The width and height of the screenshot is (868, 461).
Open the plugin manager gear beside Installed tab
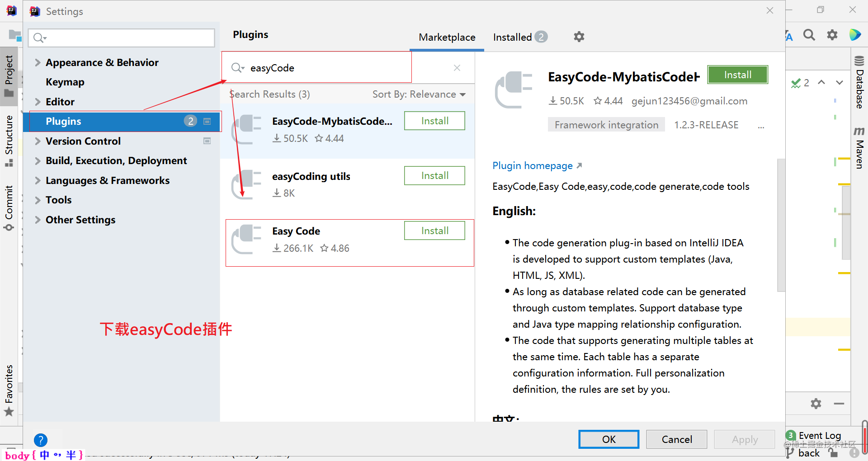tap(579, 37)
